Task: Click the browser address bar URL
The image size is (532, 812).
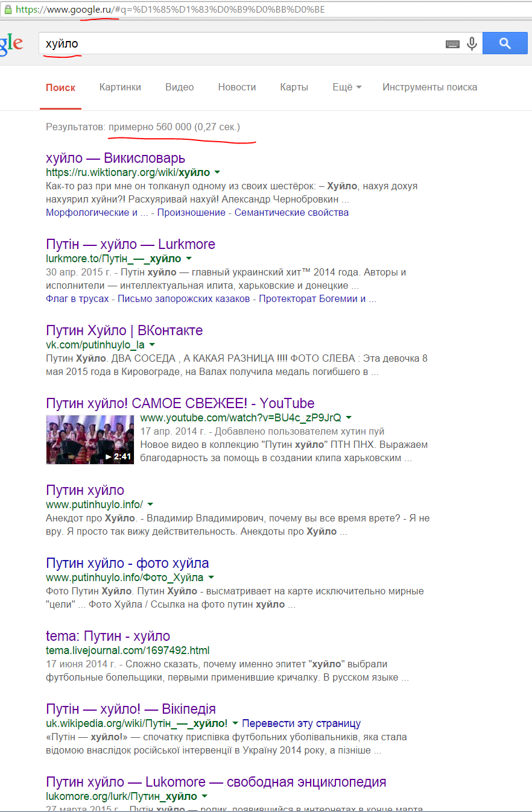Action: pyautogui.click(x=170, y=10)
